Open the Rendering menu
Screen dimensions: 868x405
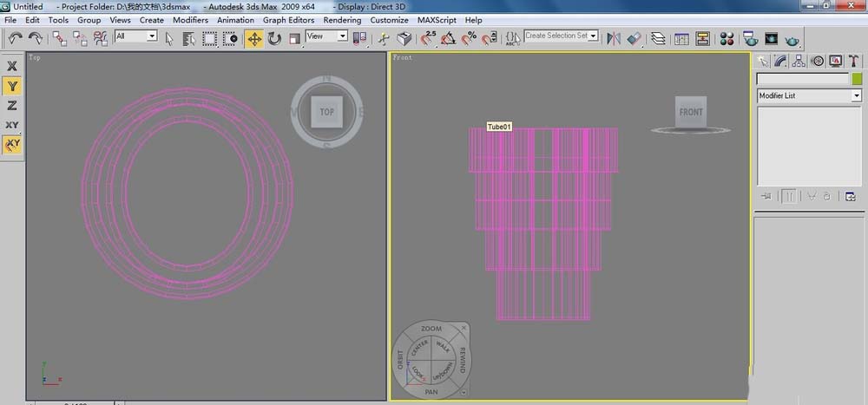coord(342,20)
